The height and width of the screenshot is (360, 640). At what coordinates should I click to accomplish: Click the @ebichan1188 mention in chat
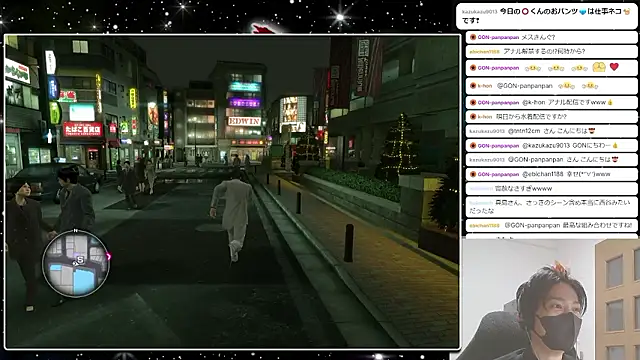tap(542, 174)
